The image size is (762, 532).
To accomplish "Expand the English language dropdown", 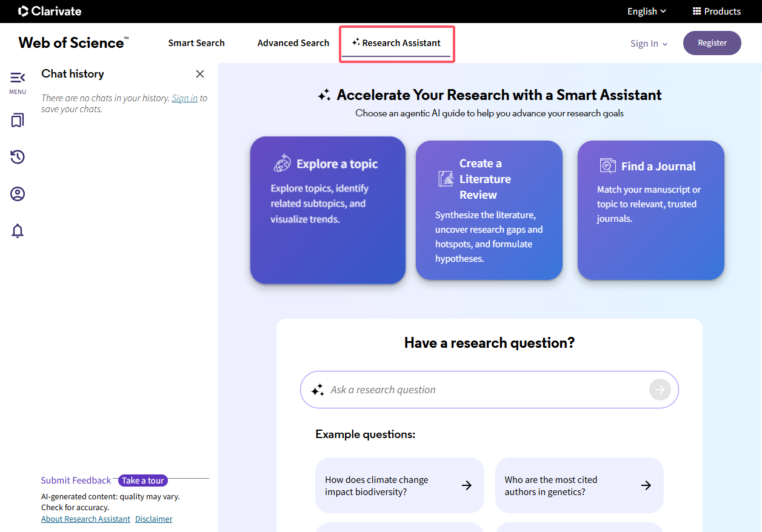I will pos(646,12).
